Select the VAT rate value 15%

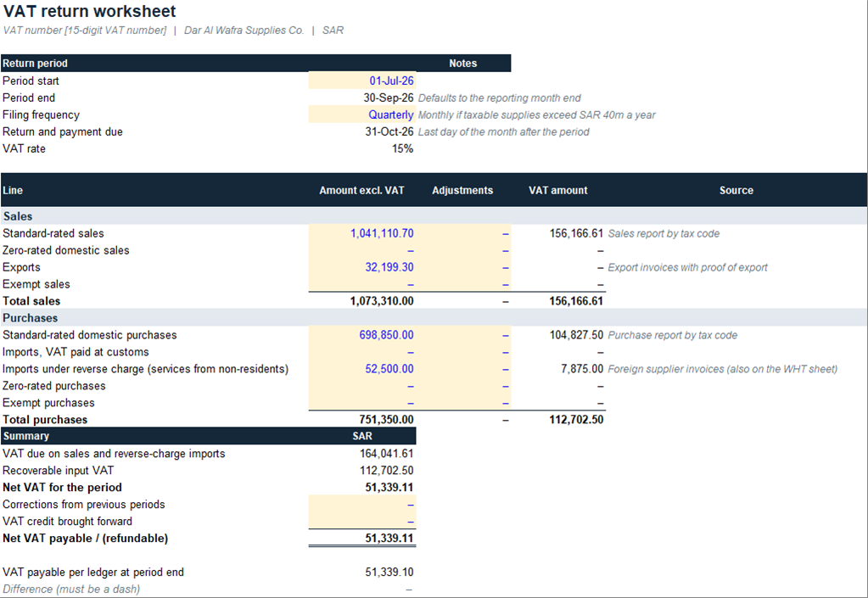(402, 148)
